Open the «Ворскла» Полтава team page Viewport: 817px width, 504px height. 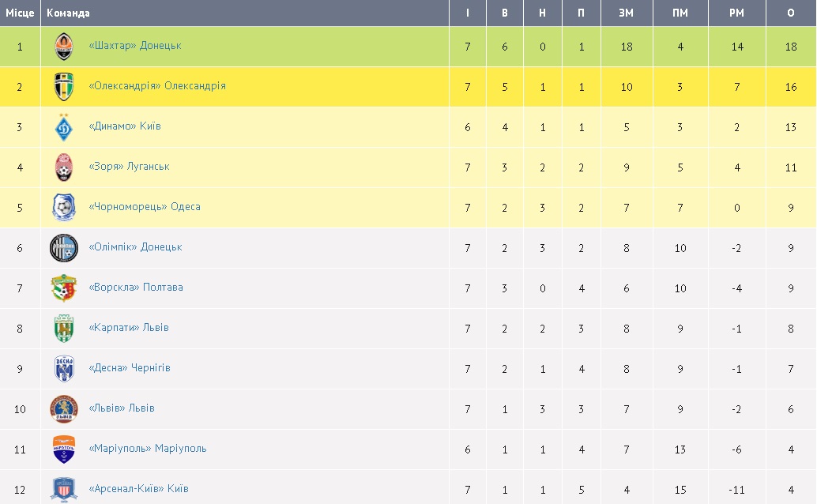point(136,288)
